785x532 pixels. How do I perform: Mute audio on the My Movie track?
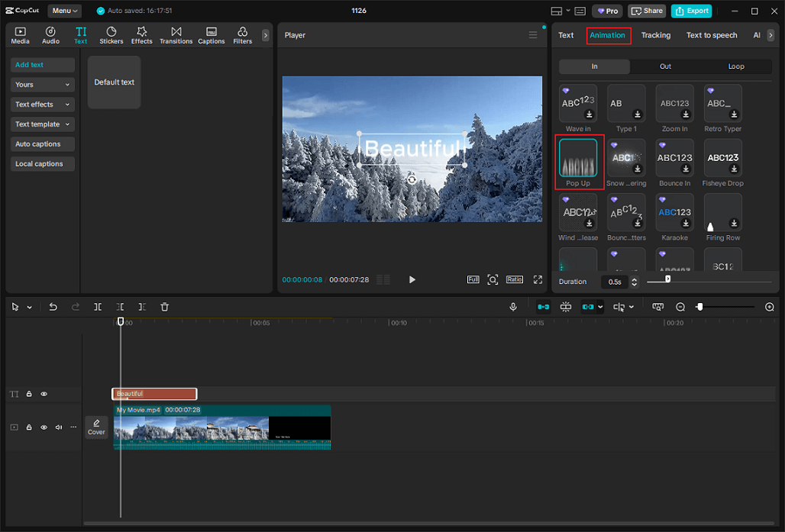58,427
